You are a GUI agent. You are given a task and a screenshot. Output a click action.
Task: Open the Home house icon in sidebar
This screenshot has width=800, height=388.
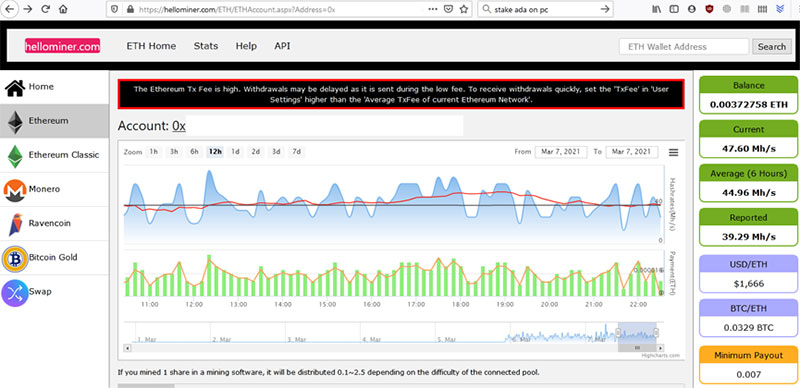pos(15,87)
